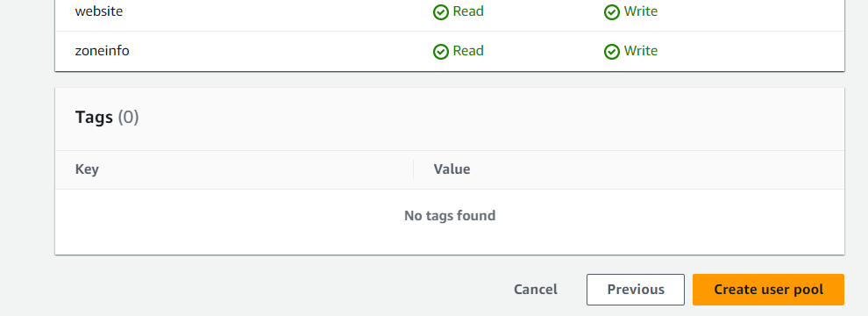This screenshot has height=316, width=868.
Task: Click the orange Create user pool button
Action: click(768, 290)
